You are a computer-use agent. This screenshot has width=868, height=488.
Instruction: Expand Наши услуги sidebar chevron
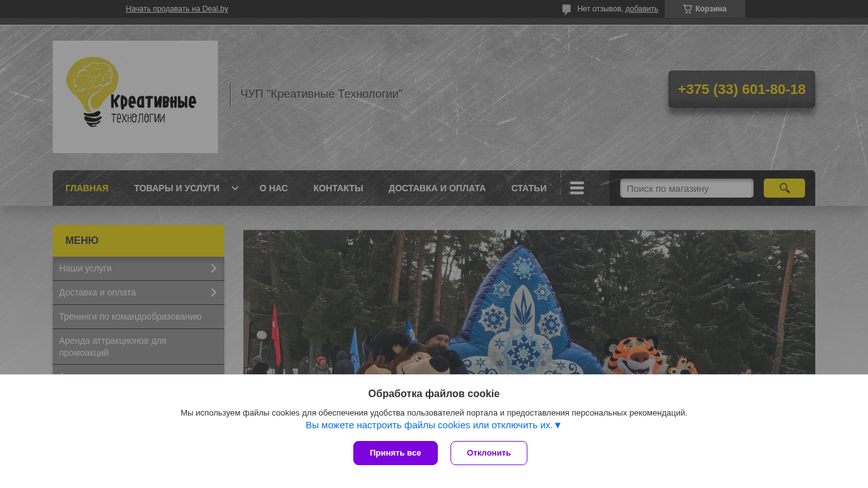(x=214, y=268)
